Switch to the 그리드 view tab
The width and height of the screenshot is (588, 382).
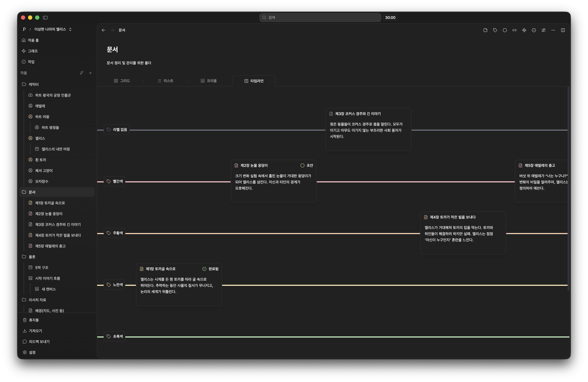click(122, 81)
